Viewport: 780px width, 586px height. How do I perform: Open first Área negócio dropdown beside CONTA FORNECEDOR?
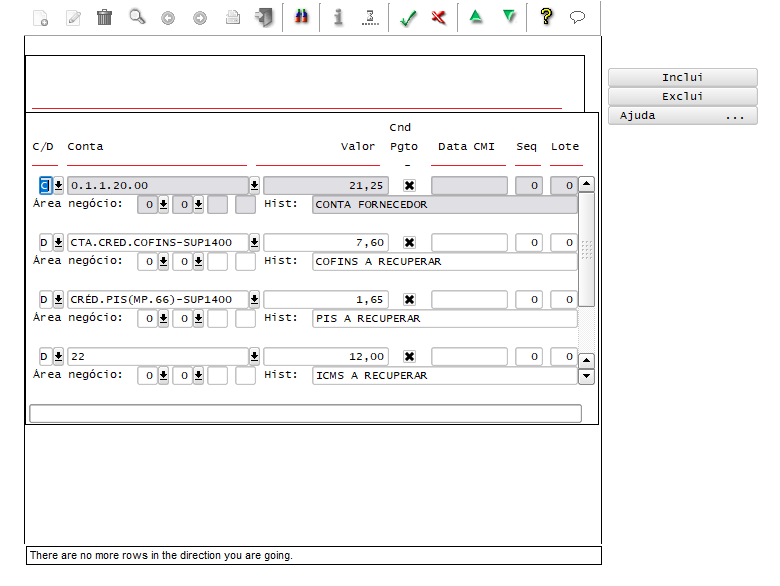[x=163, y=204]
